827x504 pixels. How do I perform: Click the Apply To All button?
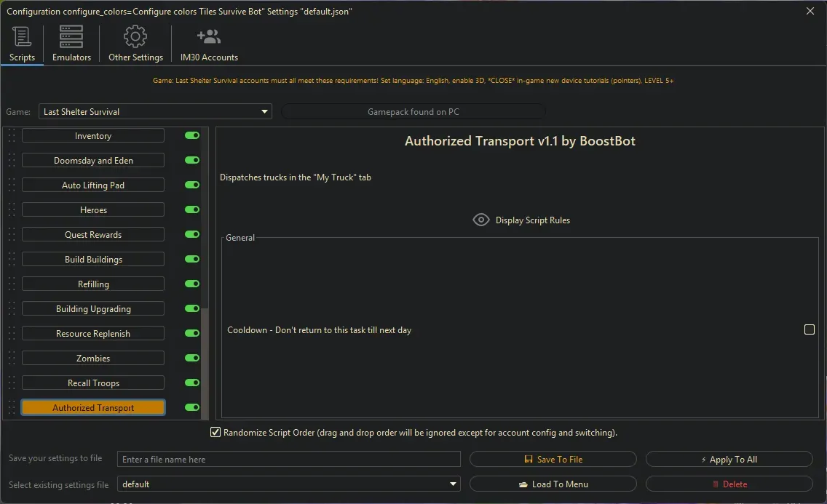tap(729, 459)
